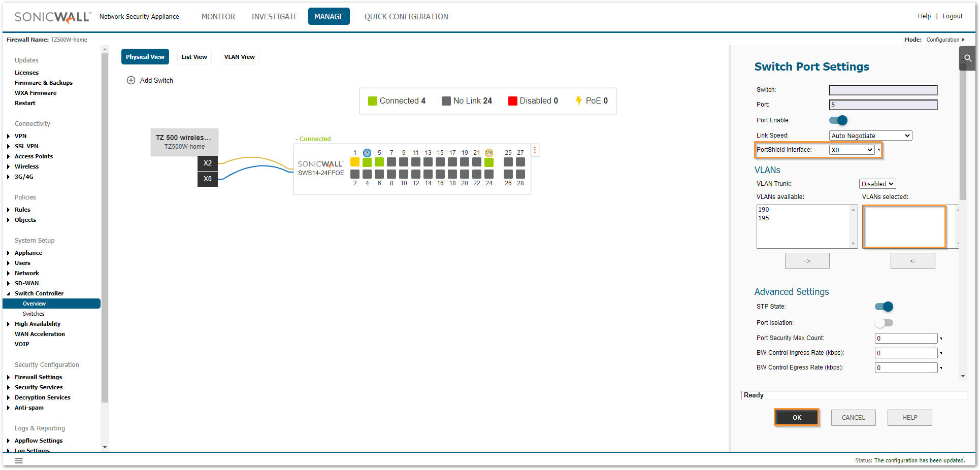This screenshot has height=470, width=980.
Task: Switch to the VLAN View tab
Action: [x=239, y=57]
